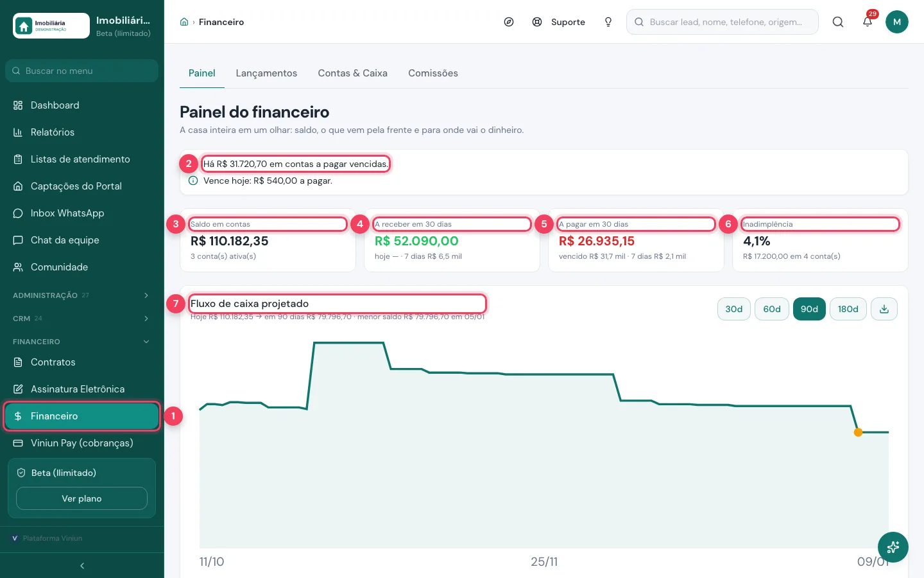Screen dimensions: 924x578
Task: Switch to the Comissões tab
Action: pos(433,73)
